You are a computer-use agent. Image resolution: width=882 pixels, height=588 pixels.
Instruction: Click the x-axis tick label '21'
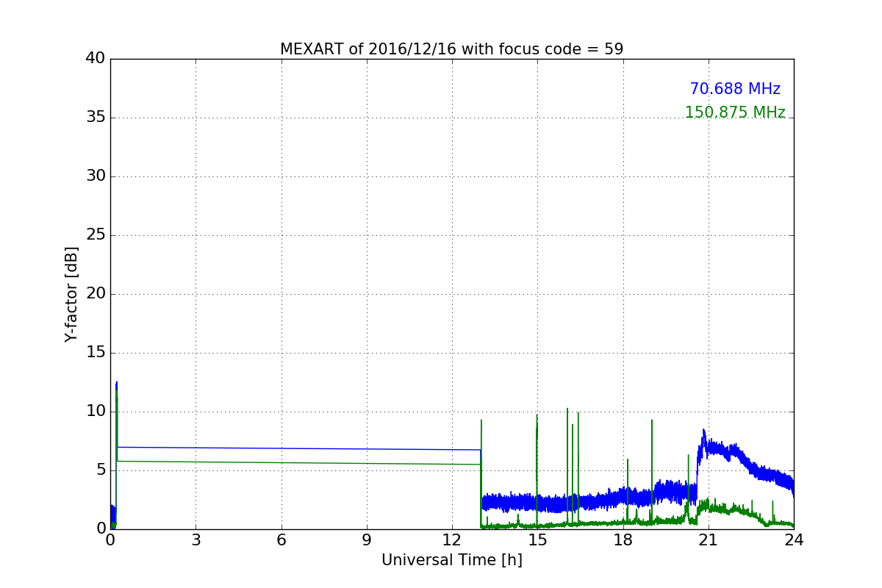pyautogui.click(x=709, y=539)
